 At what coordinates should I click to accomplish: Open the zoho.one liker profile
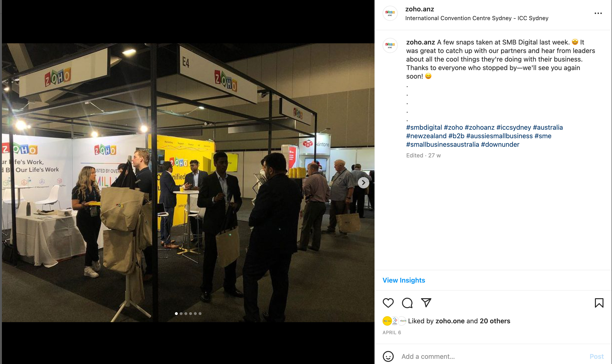tap(450, 321)
